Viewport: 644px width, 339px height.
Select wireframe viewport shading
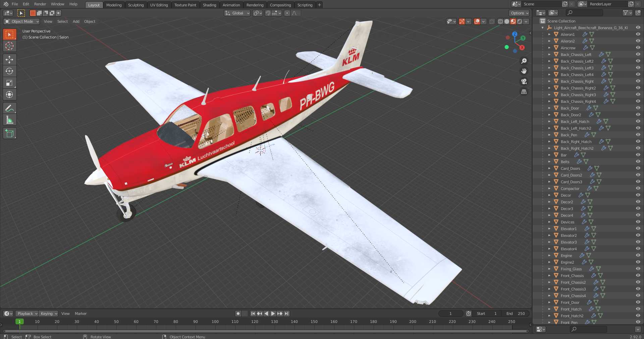(x=500, y=21)
